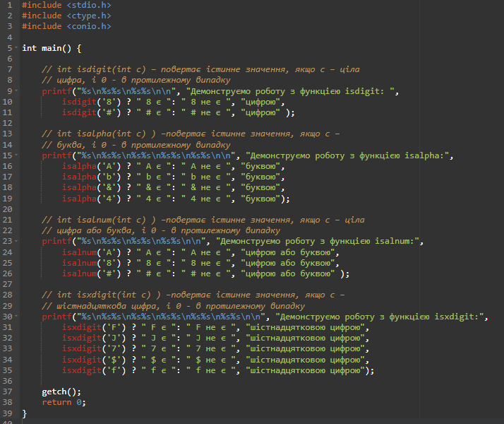Collapse the isdigit printf block on line 9

point(16,91)
